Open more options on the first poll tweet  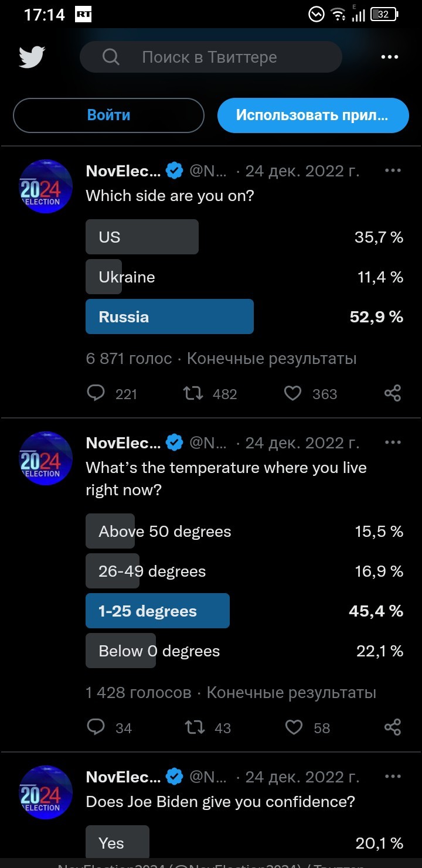[393, 171]
